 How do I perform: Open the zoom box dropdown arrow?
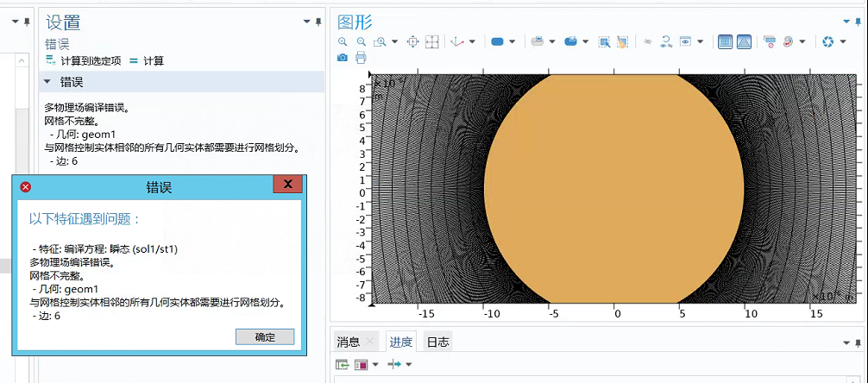click(394, 41)
